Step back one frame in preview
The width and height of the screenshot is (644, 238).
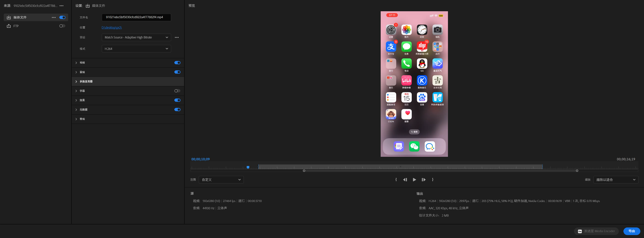pos(405,180)
